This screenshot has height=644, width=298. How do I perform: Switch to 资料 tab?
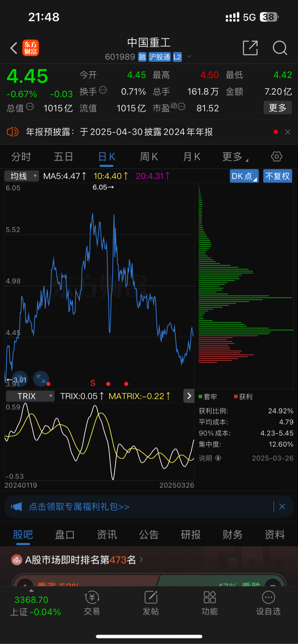click(x=275, y=535)
